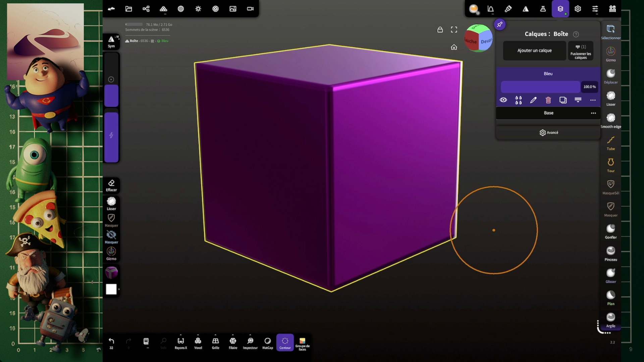Delete the Bleu layer with trash icon

click(x=548, y=100)
